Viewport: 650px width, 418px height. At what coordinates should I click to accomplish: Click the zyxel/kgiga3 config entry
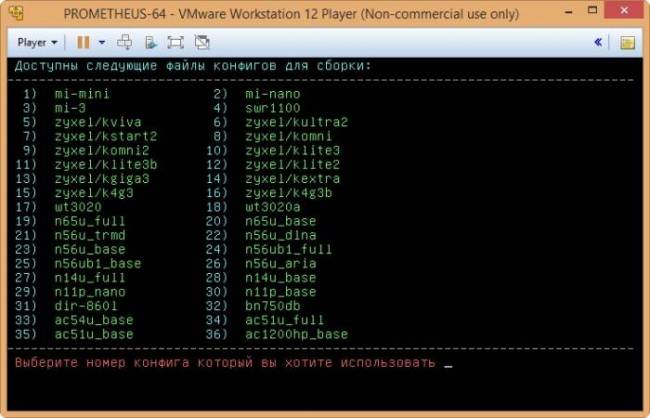[x=102, y=179]
